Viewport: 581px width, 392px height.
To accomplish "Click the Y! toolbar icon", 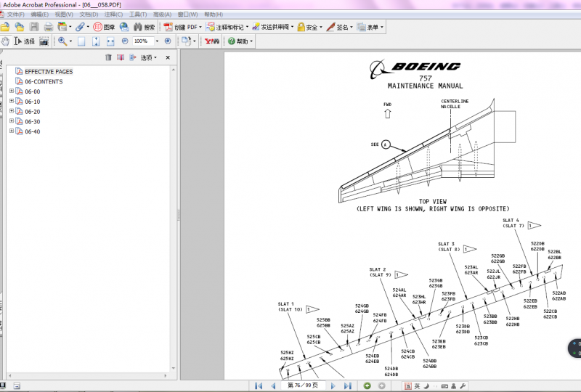I will [x=212, y=41].
